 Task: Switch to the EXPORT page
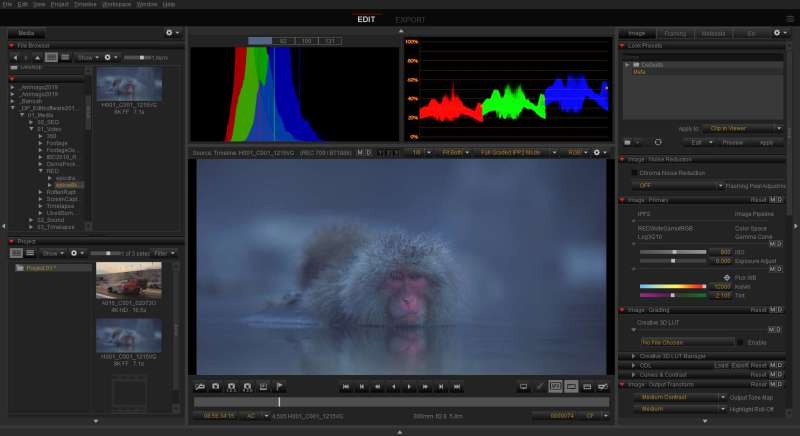pos(410,20)
